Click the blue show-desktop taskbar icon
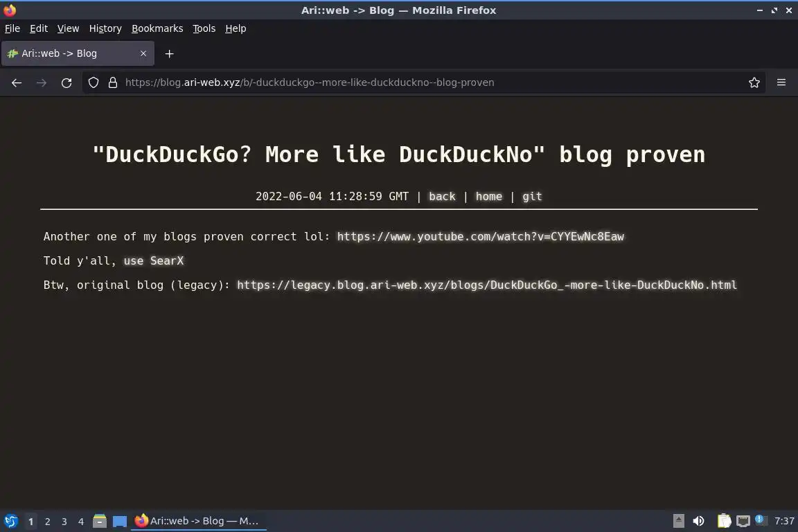 (120, 522)
